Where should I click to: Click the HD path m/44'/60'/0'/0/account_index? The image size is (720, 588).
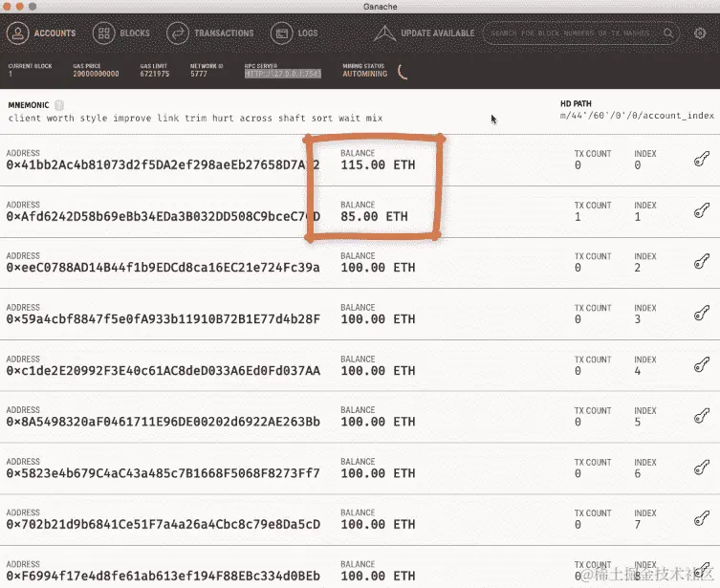tap(638, 116)
